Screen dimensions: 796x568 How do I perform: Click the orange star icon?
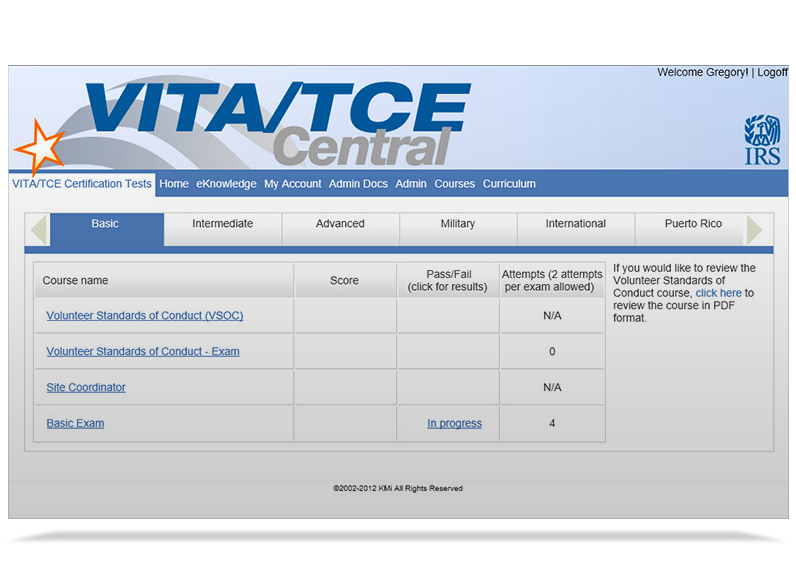40,148
